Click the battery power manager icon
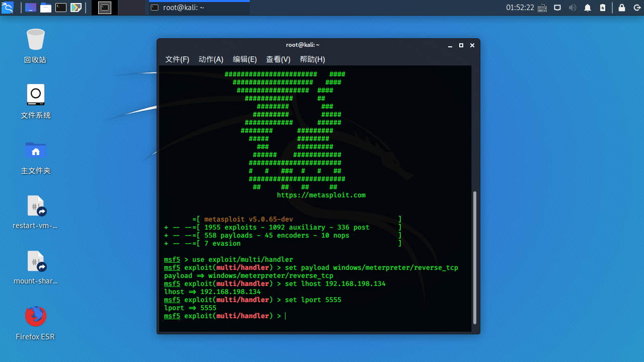This screenshot has height=362, width=644. pyautogui.click(x=603, y=8)
